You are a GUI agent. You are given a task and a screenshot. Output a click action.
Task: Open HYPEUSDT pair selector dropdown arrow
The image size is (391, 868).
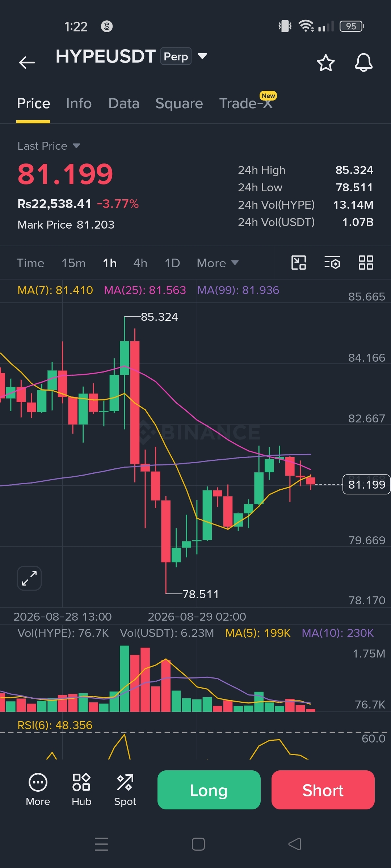tap(202, 56)
